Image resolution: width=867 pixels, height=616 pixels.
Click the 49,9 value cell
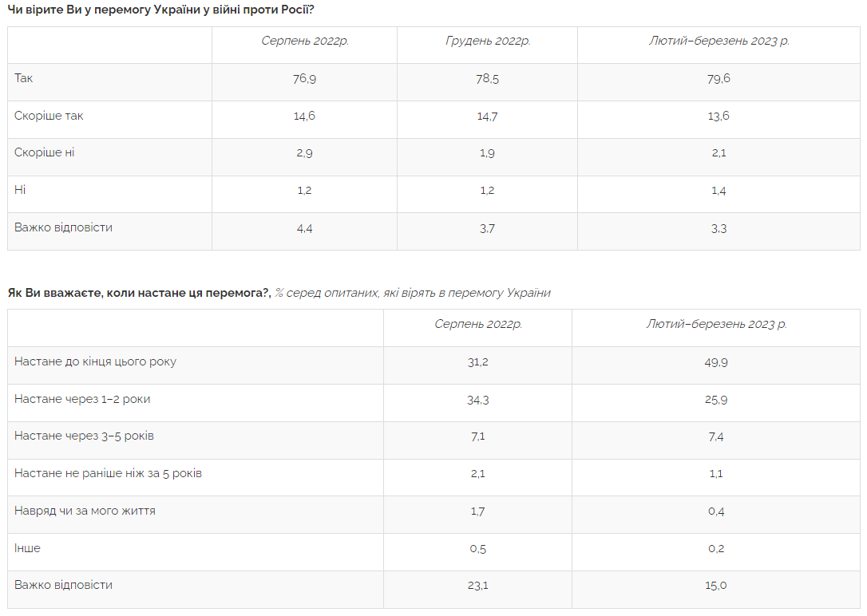pyautogui.click(x=716, y=362)
